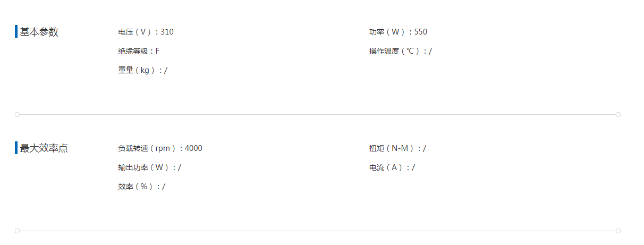Click the right circle of the lower divider
The height and width of the screenshot is (245, 644).
point(618,231)
